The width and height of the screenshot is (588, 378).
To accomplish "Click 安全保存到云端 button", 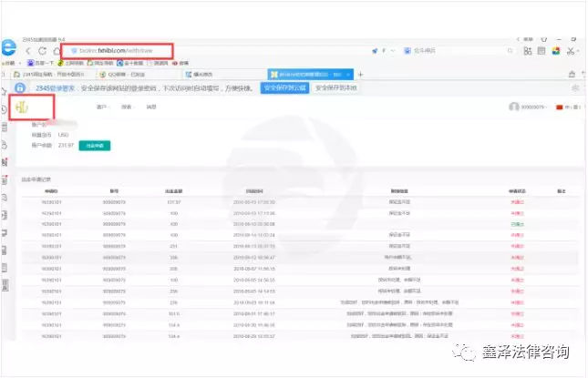I will [285, 88].
